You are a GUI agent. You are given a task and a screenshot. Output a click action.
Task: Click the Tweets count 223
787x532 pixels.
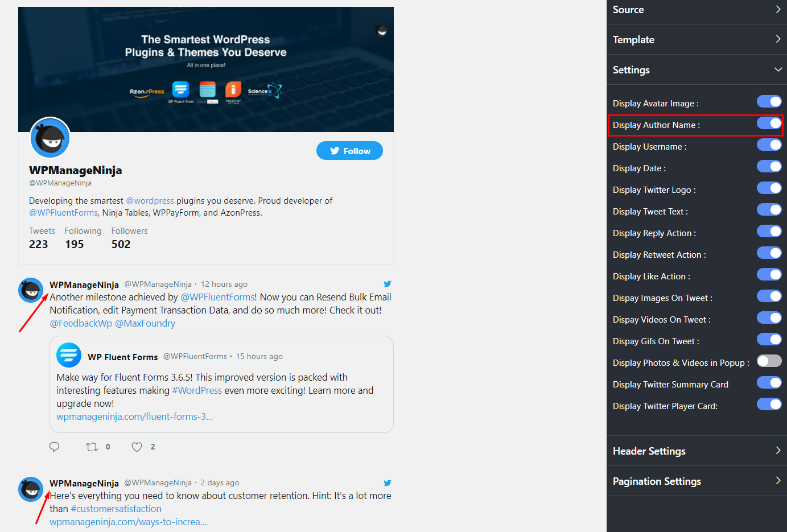(x=39, y=244)
